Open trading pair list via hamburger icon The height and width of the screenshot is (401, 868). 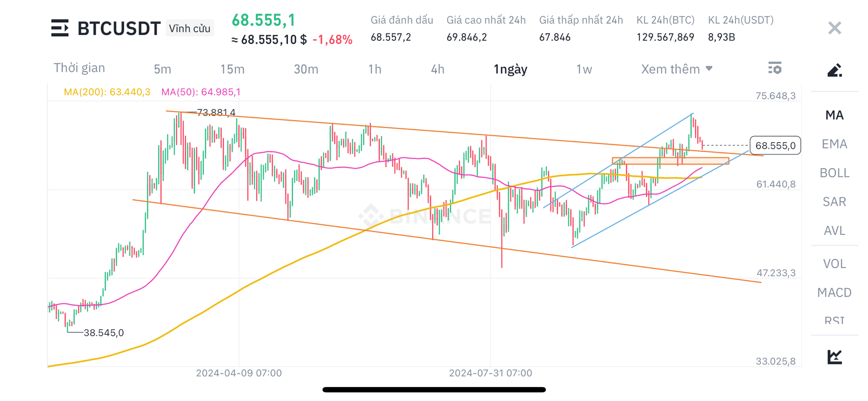tap(60, 28)
